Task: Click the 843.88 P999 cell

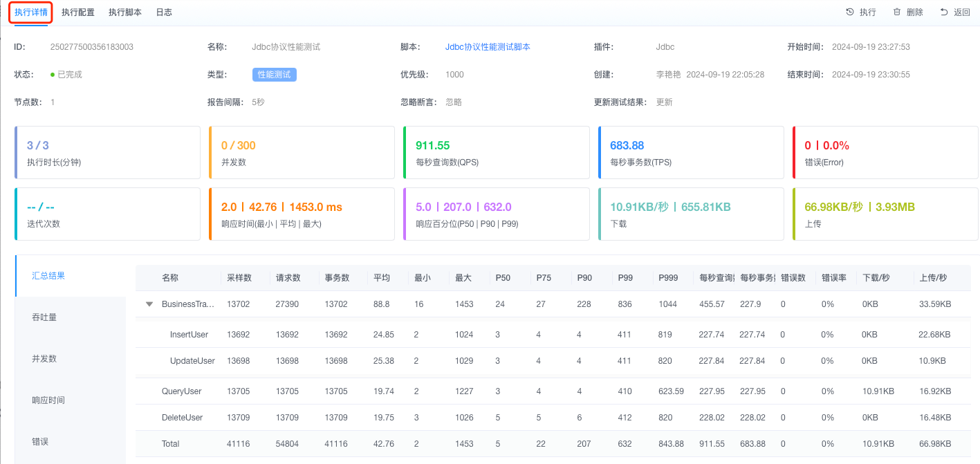Action: pos(671,444)
